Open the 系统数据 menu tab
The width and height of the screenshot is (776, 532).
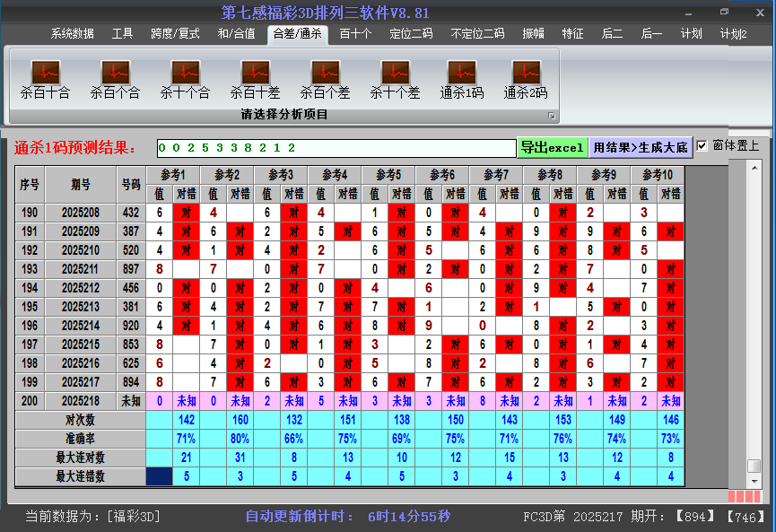coord(73,34)
